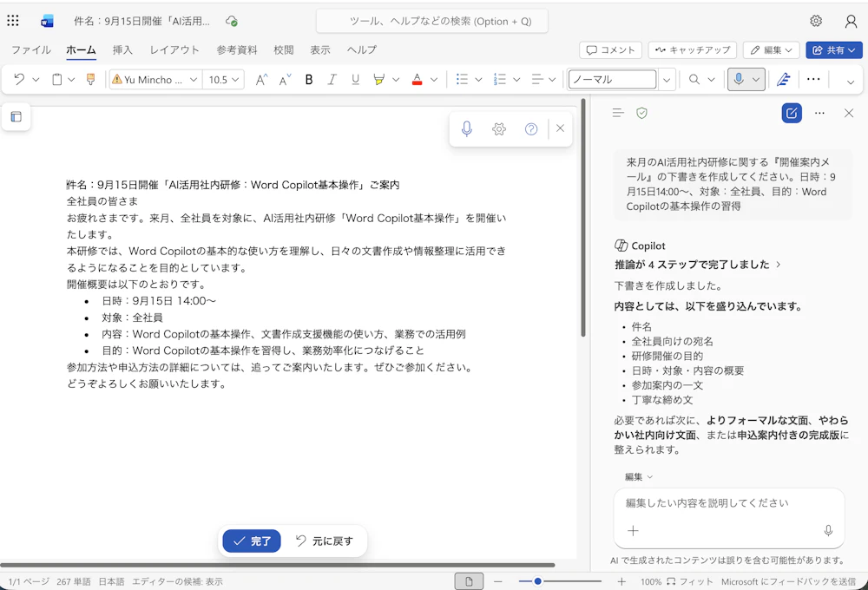This screenshot has height=590, width=868.
Task: Open the settings gear in title bar
Action: (x=816, y=21)
